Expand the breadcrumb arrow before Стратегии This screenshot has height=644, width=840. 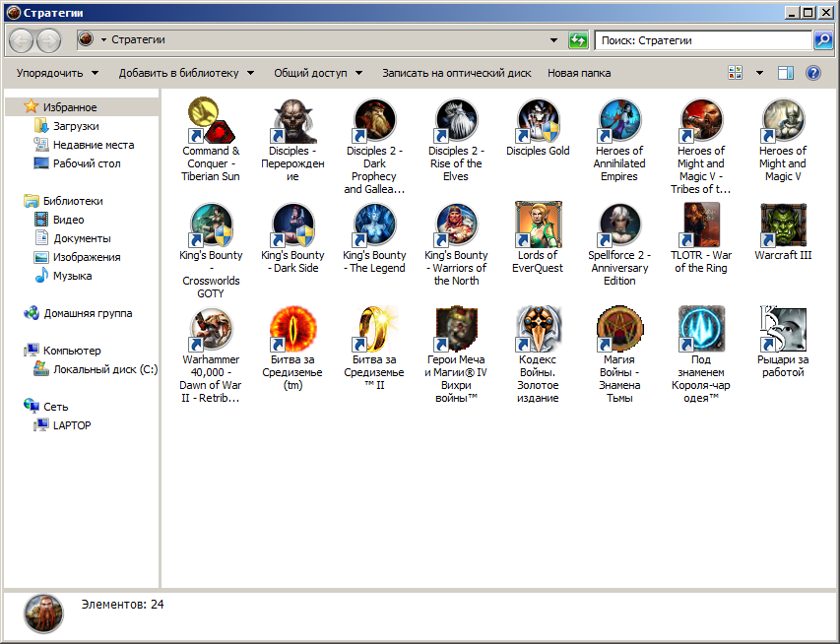(x=103, y=39)
